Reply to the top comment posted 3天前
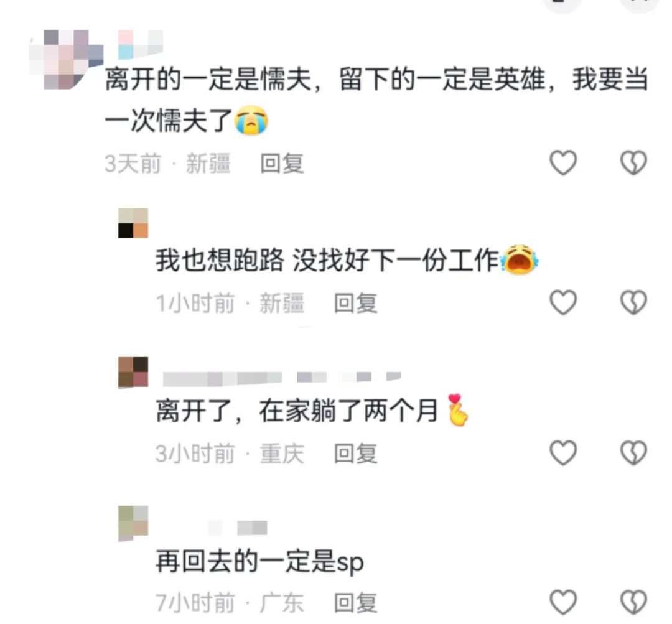672x624 pixels. coord(282,163)
